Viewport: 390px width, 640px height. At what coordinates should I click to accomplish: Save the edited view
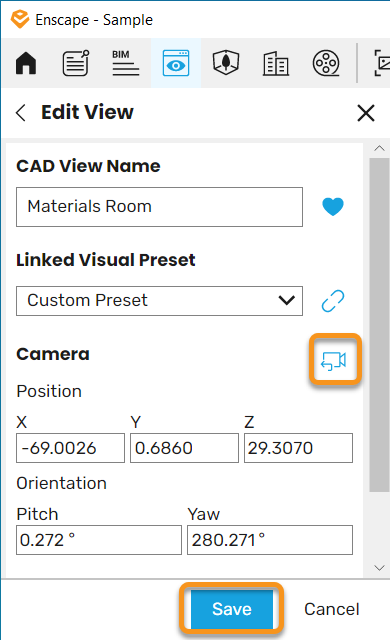(232, 609)
